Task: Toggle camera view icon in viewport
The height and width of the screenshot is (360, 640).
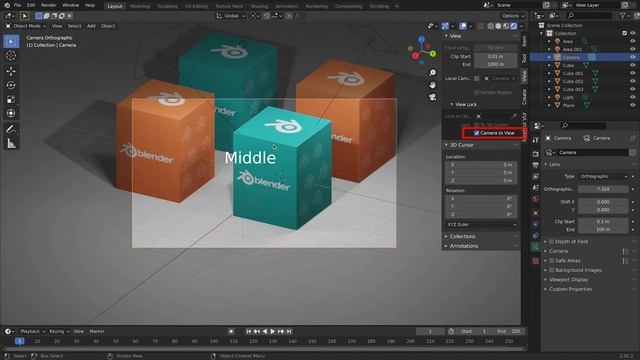Action: coord(432,97)
